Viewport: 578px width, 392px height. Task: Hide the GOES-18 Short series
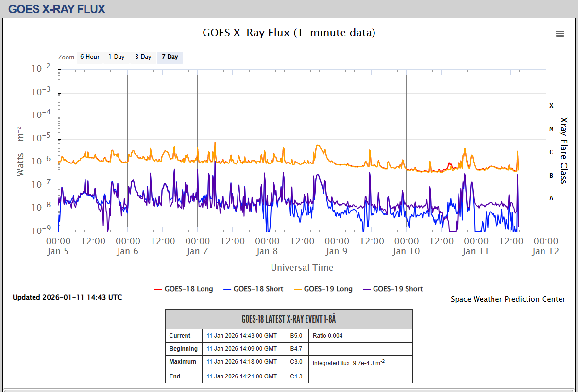253,289
